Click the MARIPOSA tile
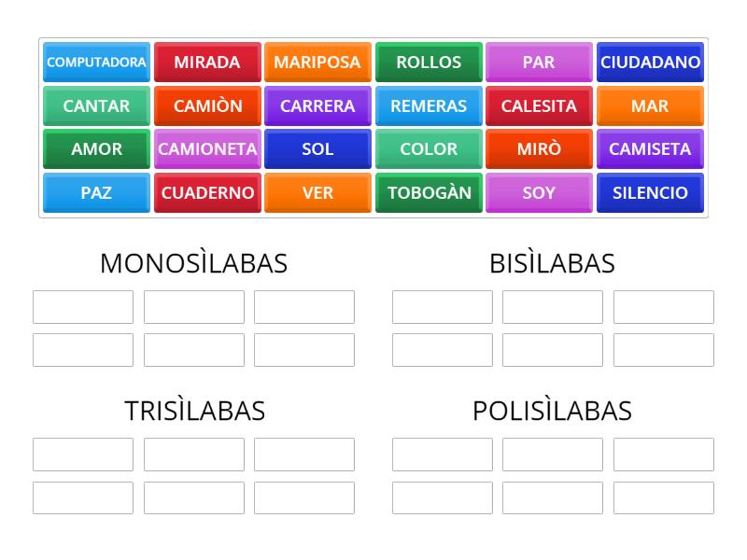 click(317, 63)
